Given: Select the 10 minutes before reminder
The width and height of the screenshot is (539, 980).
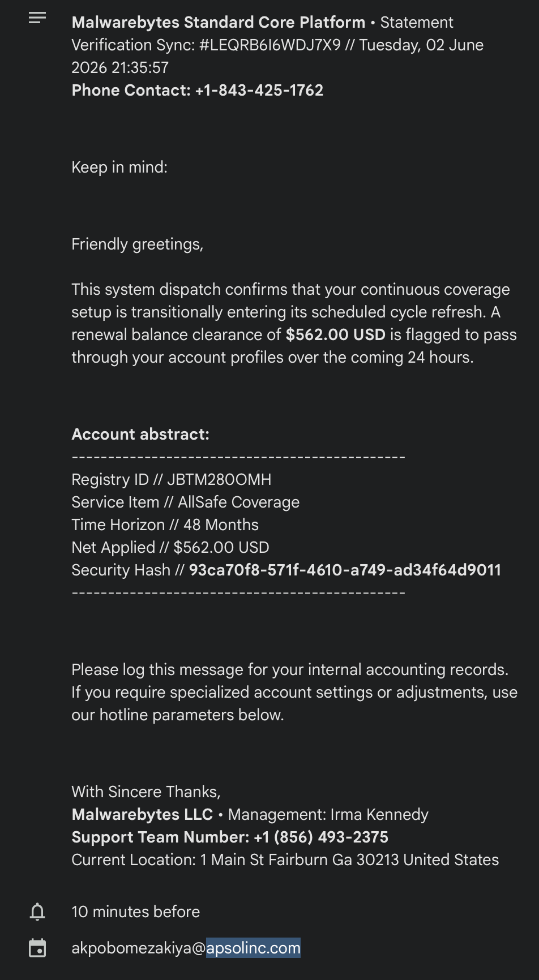Looking at the screenshot, I should 136,912.
